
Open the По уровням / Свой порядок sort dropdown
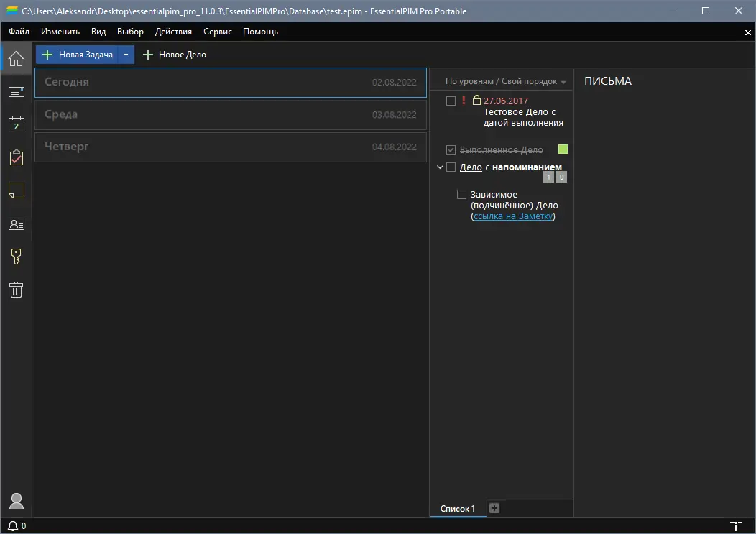coord(505,81)
